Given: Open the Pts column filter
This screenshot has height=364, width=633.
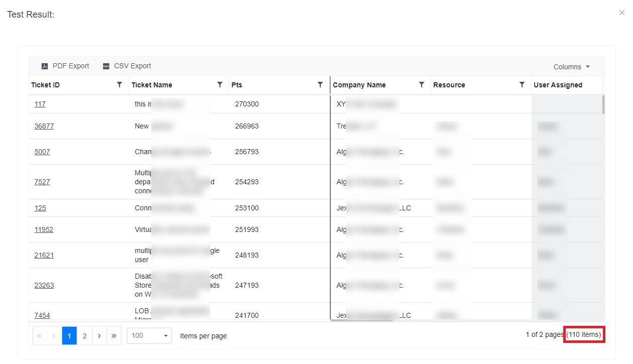Looking at the screenshot, I should pyautogui.click(x=320, y=85).
